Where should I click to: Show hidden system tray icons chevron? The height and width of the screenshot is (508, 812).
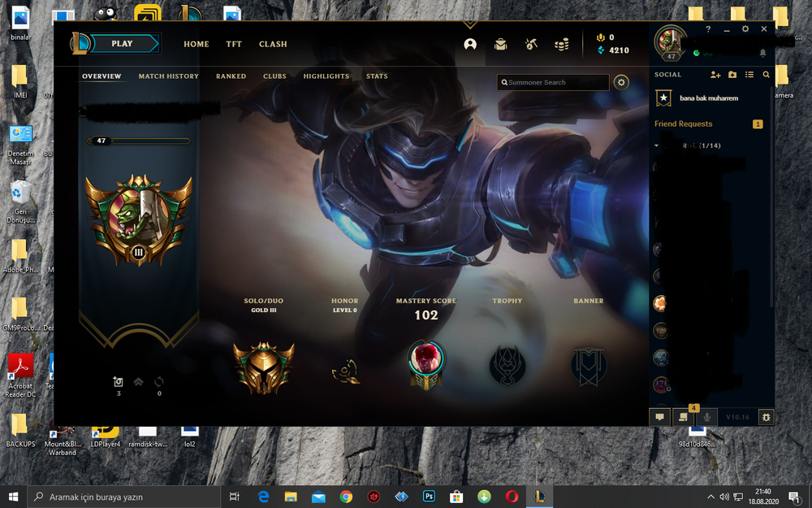coord(710,497)
